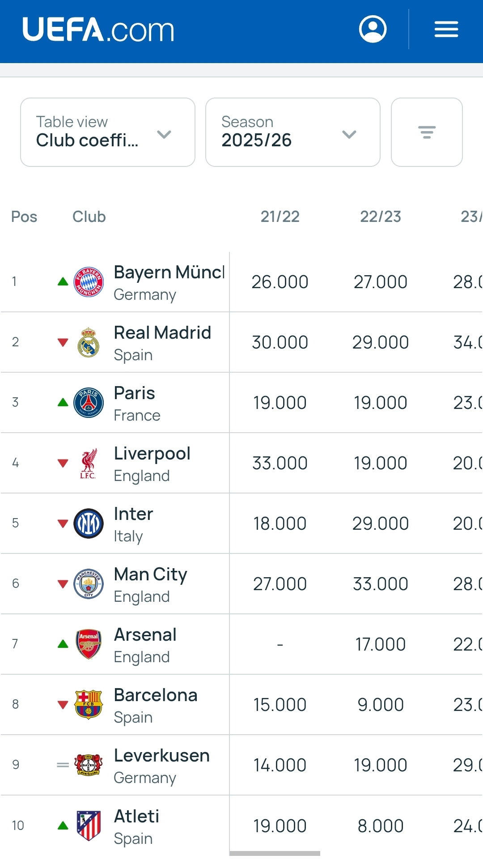Click the UEFA.com logo
This screenshot has height=868, width=483.
(x=98, y=30)
